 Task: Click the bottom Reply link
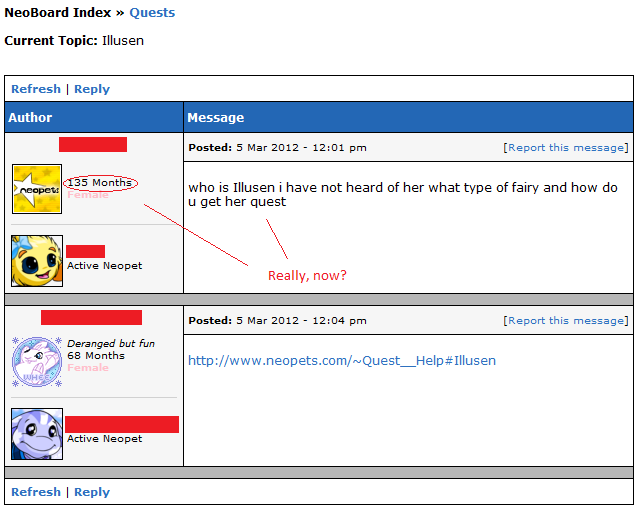tap(92, 492)
